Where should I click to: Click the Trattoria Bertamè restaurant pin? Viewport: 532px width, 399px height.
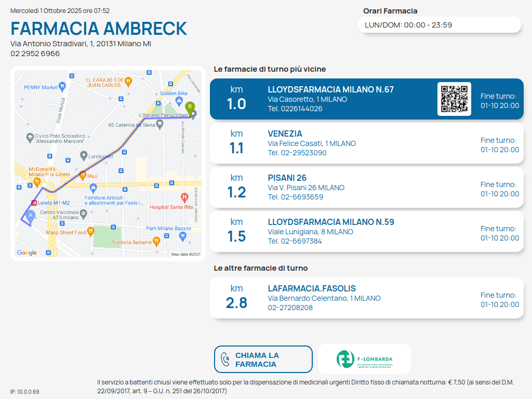click(x=156, y=241)
